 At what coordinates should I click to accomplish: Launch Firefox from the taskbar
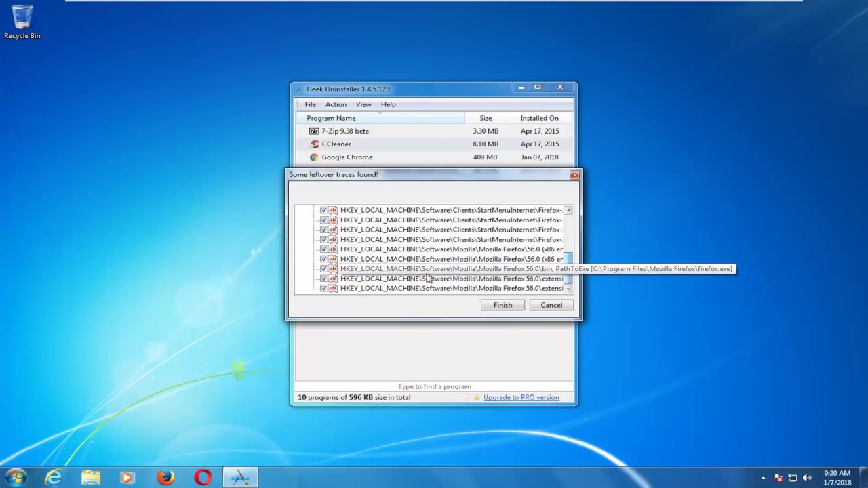tap(165, 478)
